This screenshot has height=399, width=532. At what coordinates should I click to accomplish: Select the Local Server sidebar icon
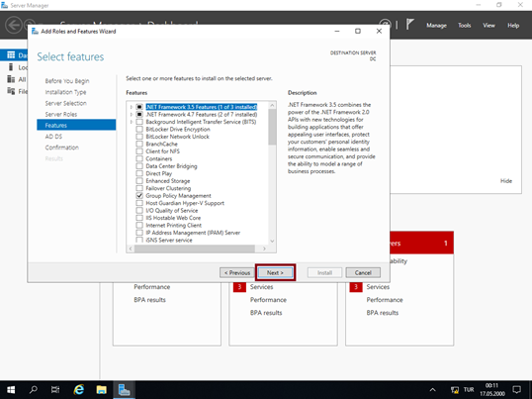11,67
